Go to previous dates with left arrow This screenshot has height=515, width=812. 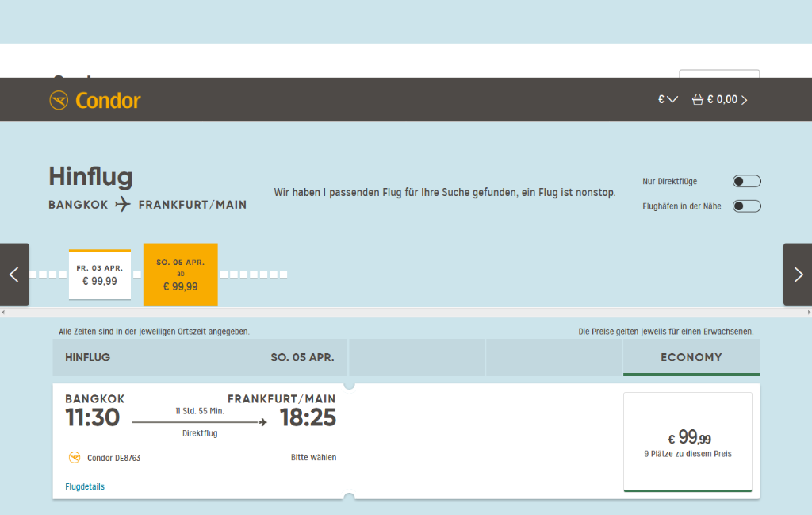click(x=14, y=275)
